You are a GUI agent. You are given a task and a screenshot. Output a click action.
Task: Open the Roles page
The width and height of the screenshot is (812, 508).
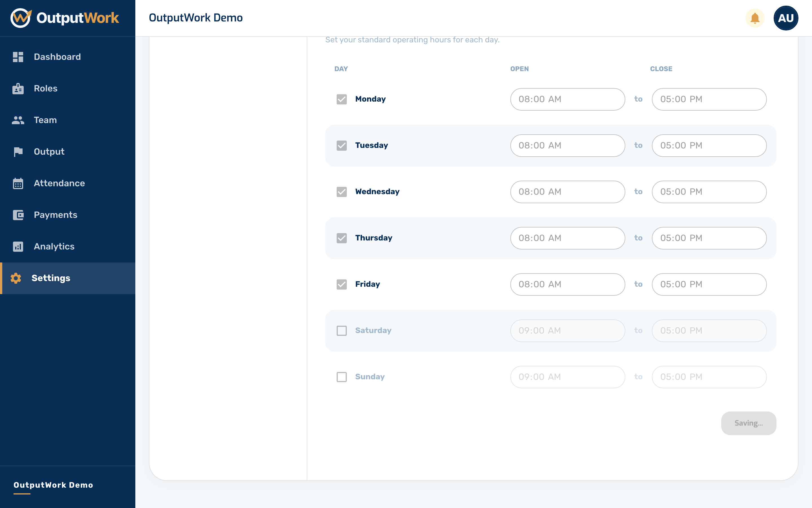tap(68, 88)
